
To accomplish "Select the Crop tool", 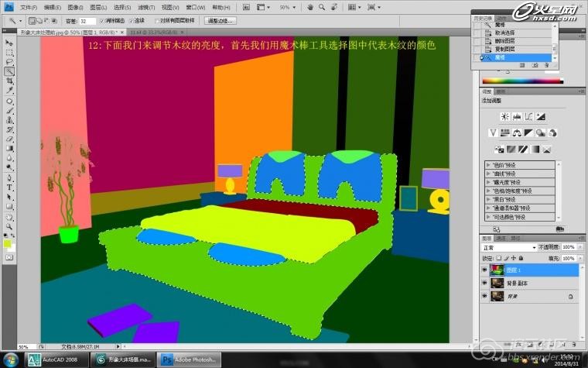I will coord(9,81).
